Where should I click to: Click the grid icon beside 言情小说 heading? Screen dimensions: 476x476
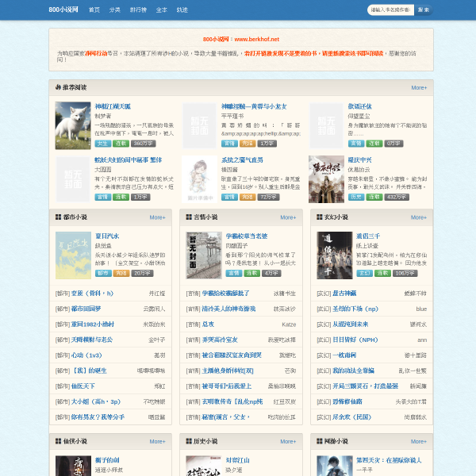189,217
